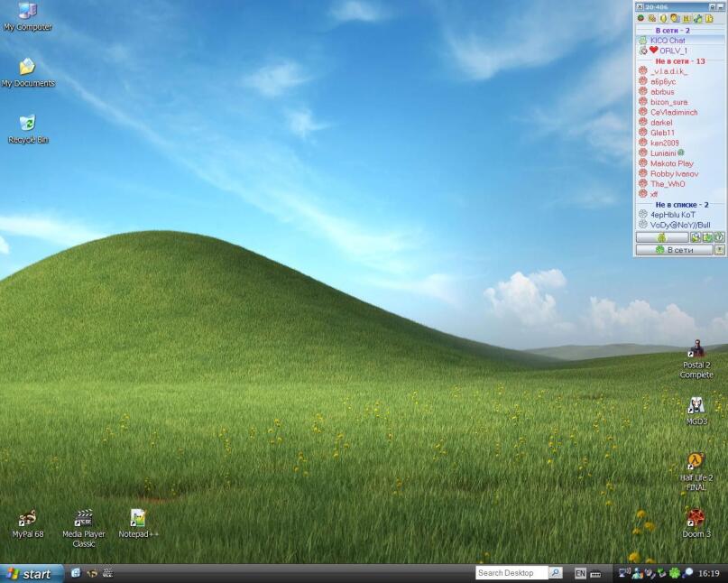
Task: Click the network monitor icon in system tray
Action: pos(624,573)
